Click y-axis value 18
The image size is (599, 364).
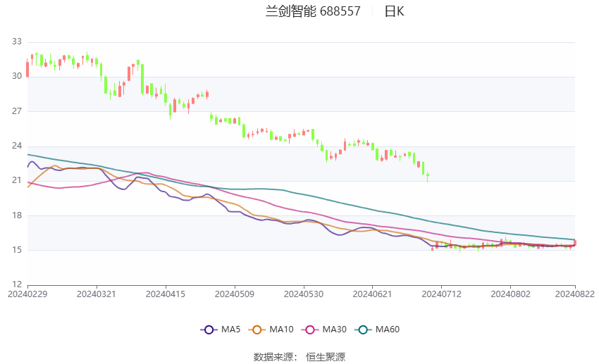click(17, 215)
